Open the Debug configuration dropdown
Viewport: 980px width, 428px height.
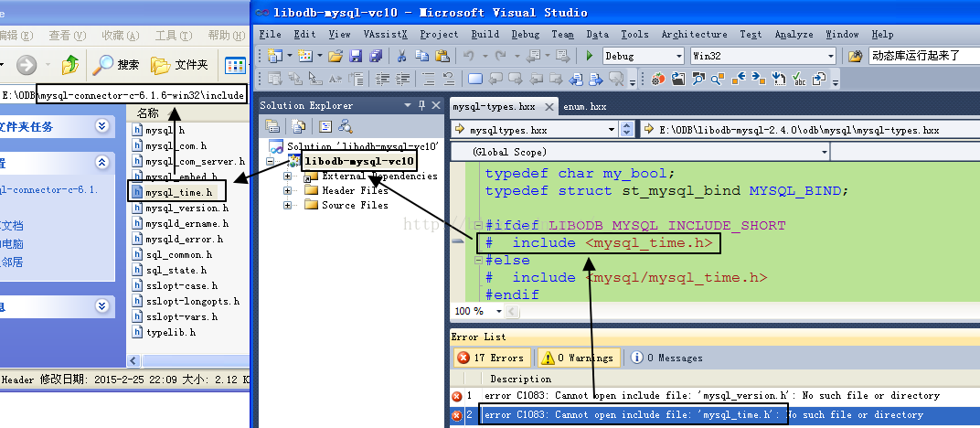(679, 56)
